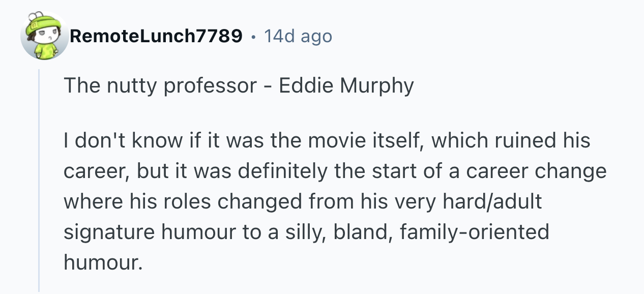Click the word "silly" in the comment
This screenshot has height=294, width=644.
pos(305,232)
